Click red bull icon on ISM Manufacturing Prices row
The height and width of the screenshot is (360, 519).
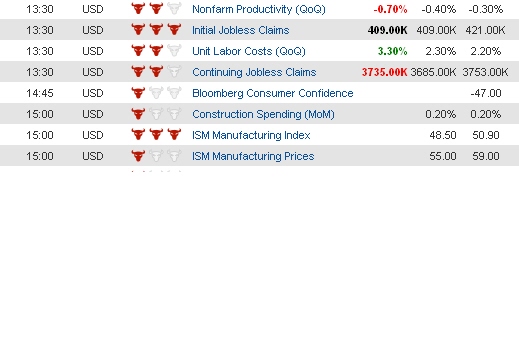tap(138, 155)
